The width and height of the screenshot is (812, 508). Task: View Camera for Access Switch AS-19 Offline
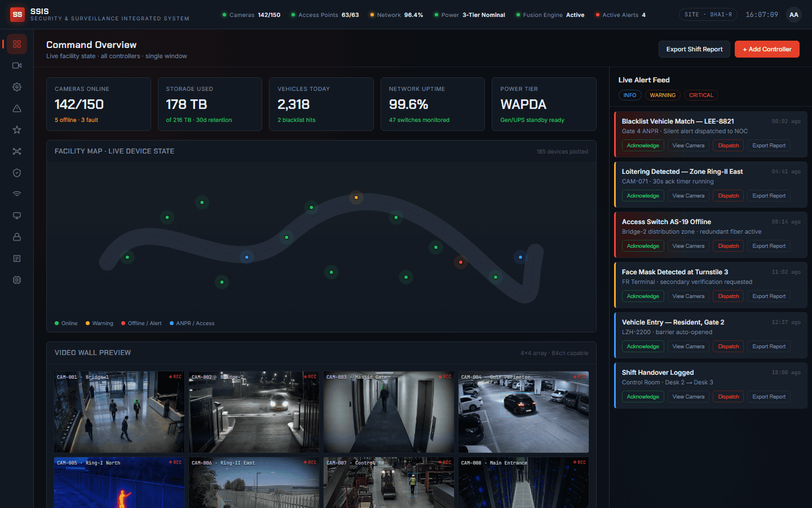689,246
